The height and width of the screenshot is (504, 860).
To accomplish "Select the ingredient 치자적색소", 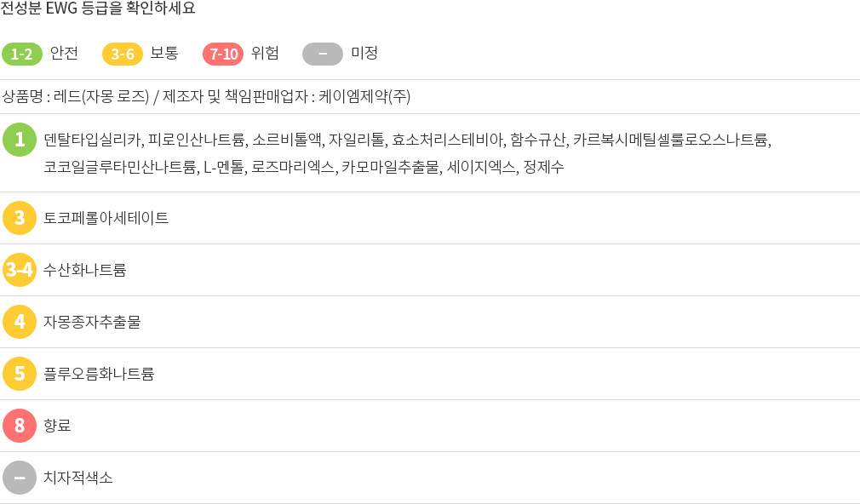I will click(x=77, y=477).
